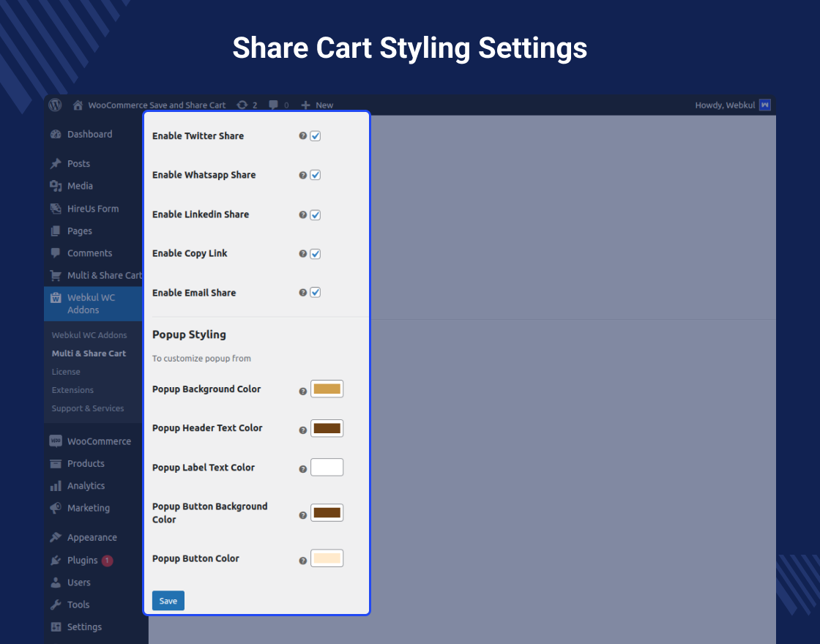
Task: Click the Plugins plug icon
Action: tap(56, 561)
